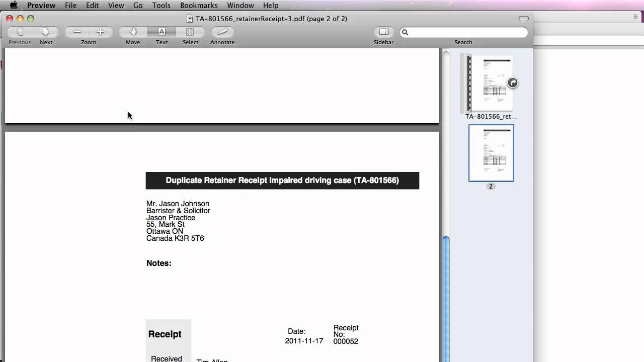Click the toolbar toggle pill in title bar

pyautogui.click(x=524, y=19)
